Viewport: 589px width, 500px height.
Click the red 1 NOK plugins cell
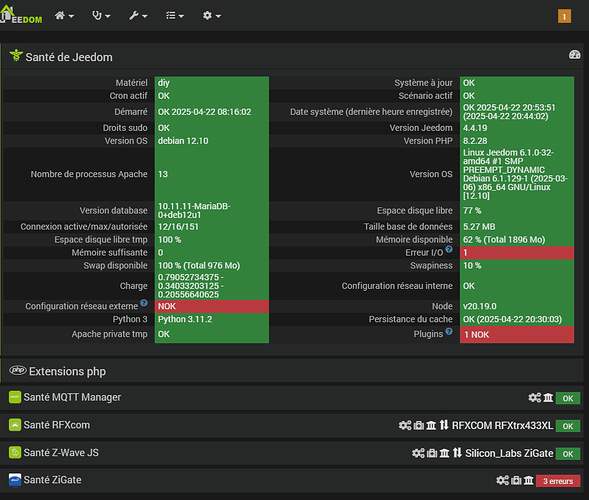click(x=517, y=334)
